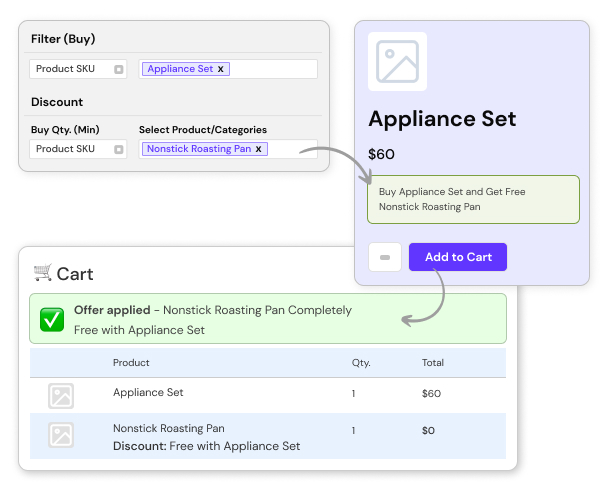Click the Get Free Nonstick Roasting Pan offer box
The width and height of the screenshot is (610, 500).
[x=473, y=199]
